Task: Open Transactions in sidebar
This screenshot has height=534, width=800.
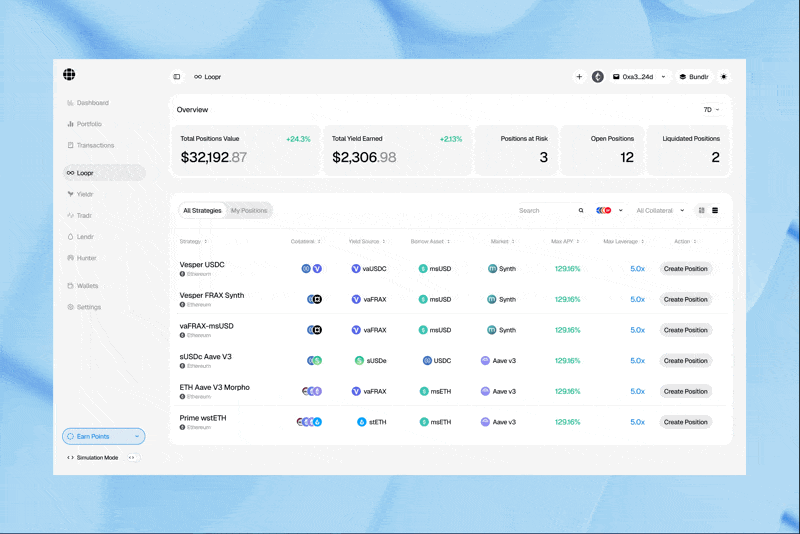Action: (x=90, y=145)
